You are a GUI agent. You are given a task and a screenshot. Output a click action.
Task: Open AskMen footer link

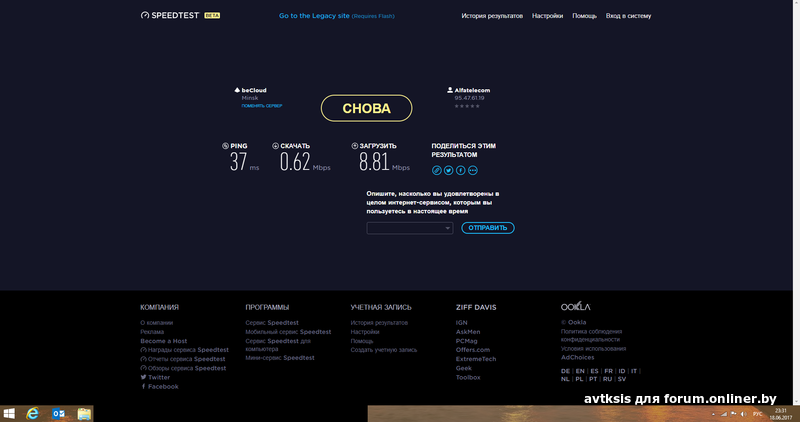pos(468,332)
